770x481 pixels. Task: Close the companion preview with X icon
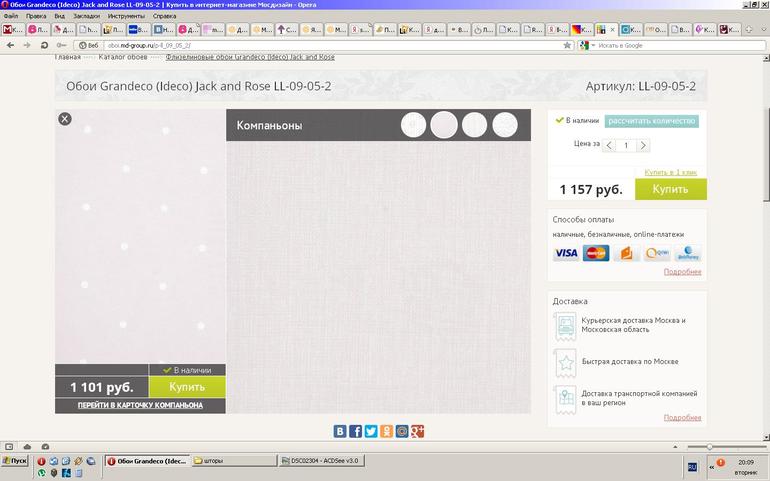pyautogui.click(x=65, y=119)
